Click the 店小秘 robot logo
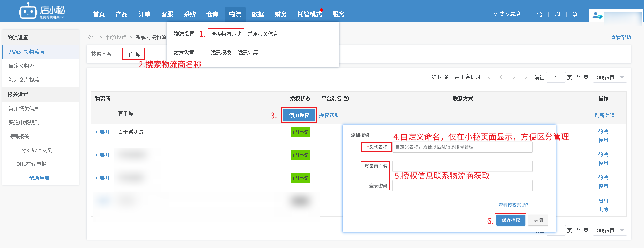This screenshot has width=644, height=248. tap(28, 11)
